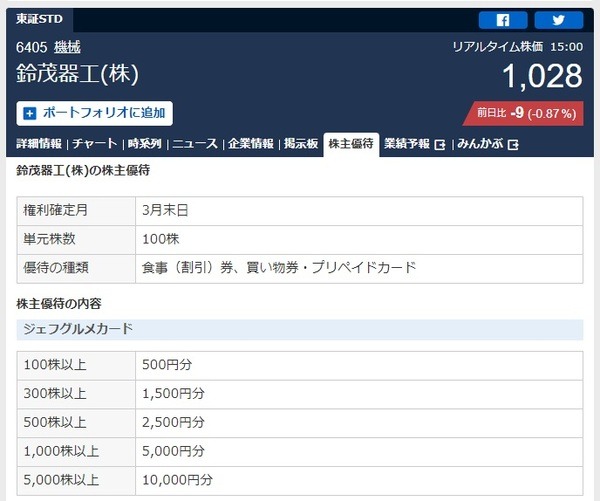Open the 掲示板 tab
600x501 pixels.
(301, 144)
